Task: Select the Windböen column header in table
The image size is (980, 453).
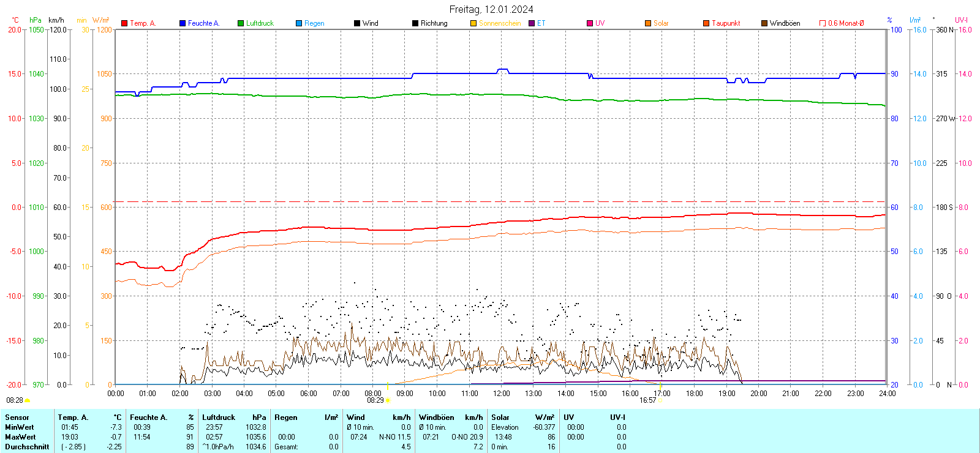Action: pyautogui.click(x=437, y=417)
